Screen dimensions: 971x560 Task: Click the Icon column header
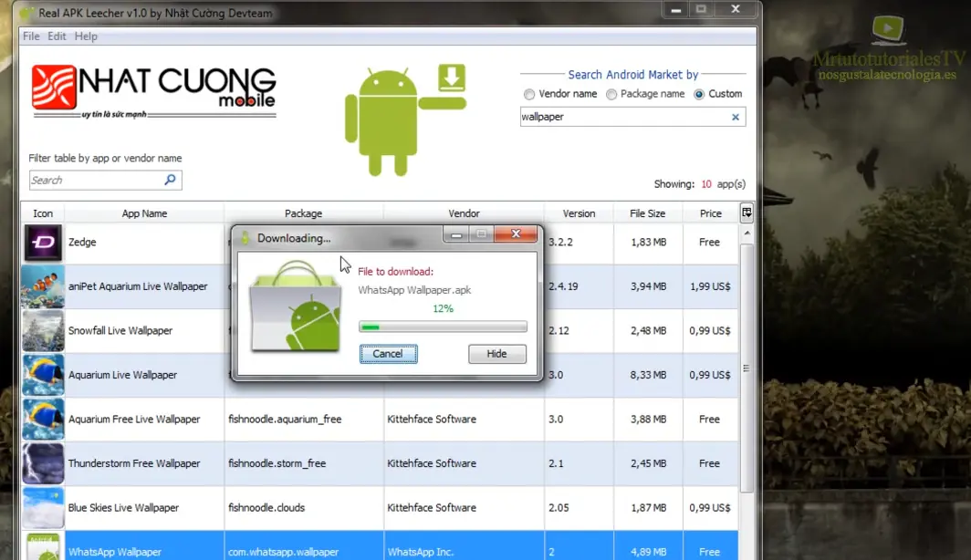click(x=43, y=213)
